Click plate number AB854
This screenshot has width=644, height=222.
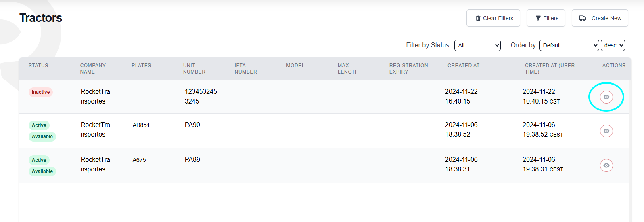pyautogui.click(x=141, y=125)
